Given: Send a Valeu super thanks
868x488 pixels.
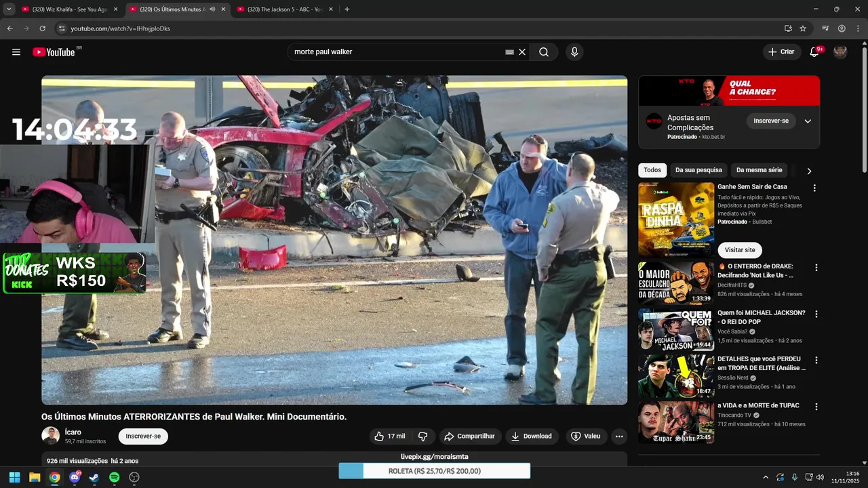Looking at the screenshot, I should tap(585, 436).
